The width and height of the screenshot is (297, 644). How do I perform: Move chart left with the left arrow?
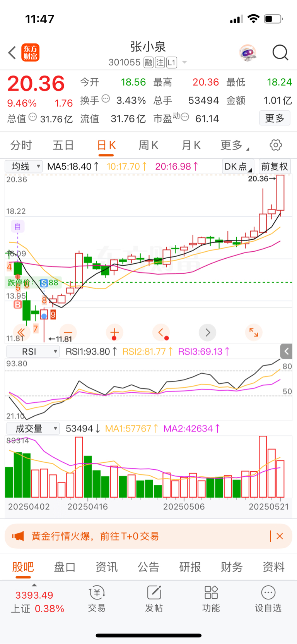click(x=161, y=332)
